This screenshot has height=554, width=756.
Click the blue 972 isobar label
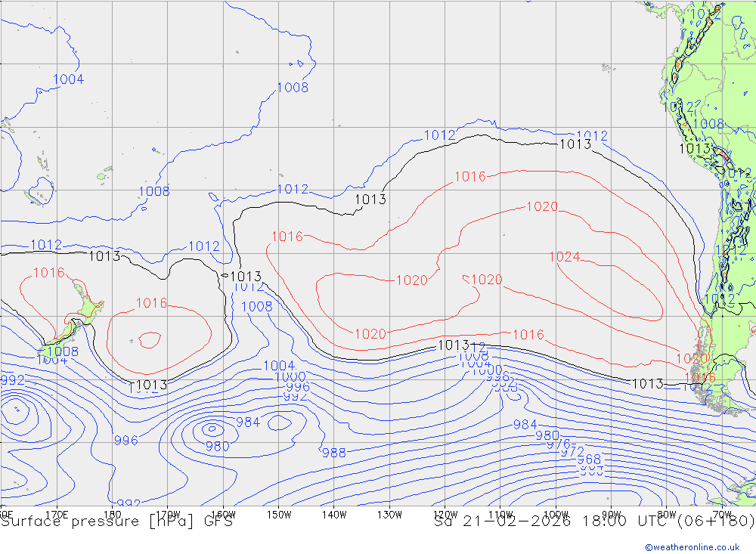pyautogui.click(x=572, y=452)
